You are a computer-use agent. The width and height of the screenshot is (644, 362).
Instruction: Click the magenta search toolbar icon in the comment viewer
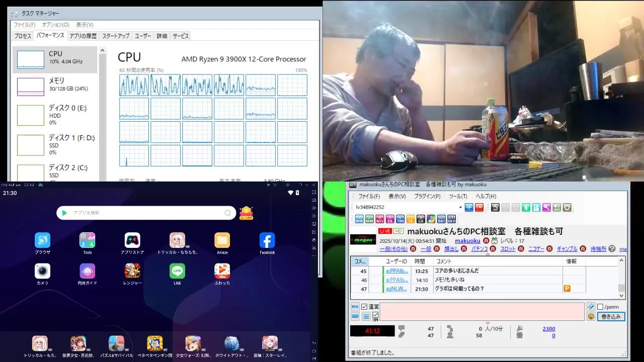[x=546, y=207]
